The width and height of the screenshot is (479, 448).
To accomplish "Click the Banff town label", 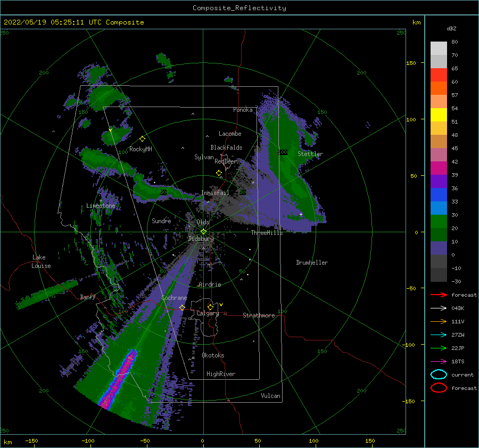I will pyautogui.click(x=88, y=297).
